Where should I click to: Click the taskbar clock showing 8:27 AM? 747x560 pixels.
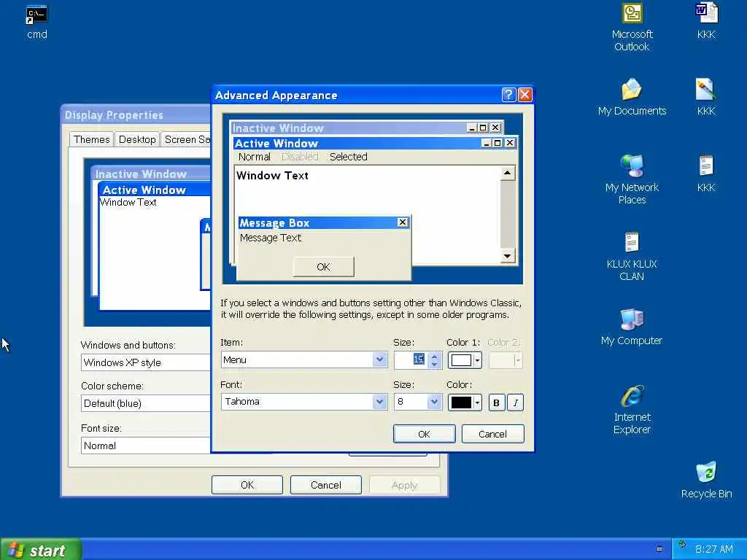coord(713,549)
